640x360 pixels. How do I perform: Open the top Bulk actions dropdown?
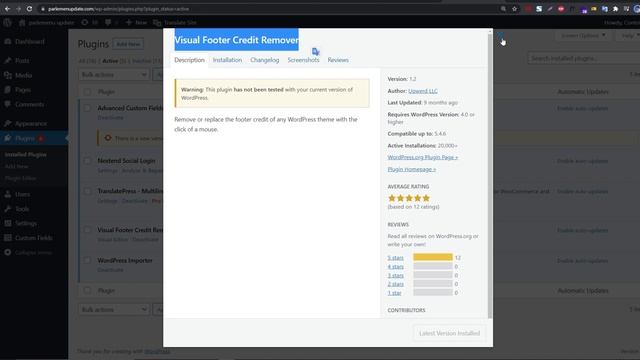[113, 75]
